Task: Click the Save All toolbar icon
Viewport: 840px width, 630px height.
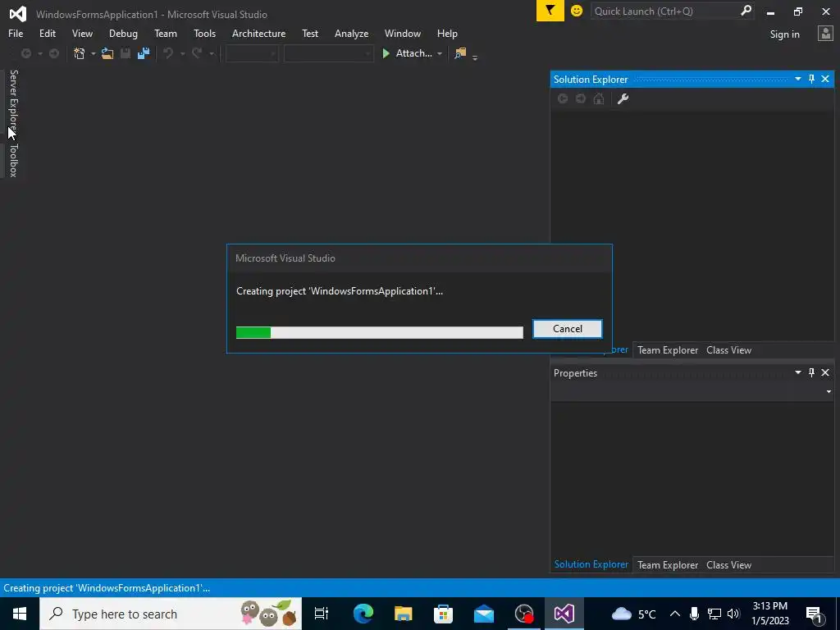Action: tap(143, 53)
